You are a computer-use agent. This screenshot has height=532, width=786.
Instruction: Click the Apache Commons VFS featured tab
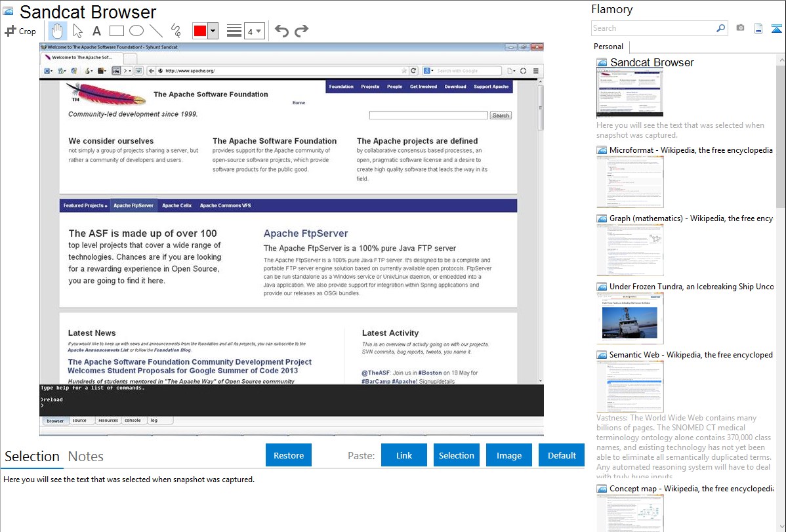225,205
